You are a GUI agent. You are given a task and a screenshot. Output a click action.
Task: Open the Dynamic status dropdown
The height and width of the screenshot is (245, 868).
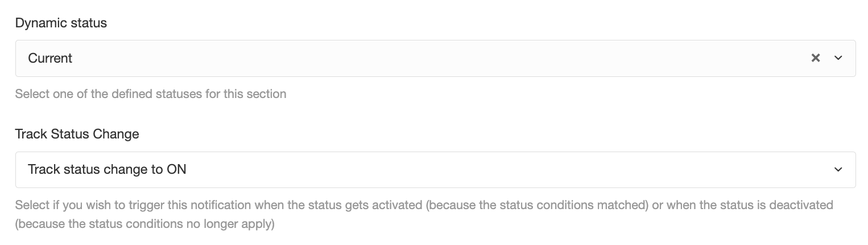tap(435, 58)
